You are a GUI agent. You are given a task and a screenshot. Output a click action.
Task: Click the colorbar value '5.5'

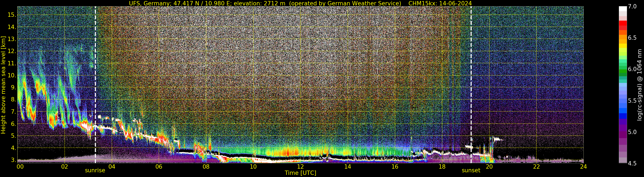632,101
